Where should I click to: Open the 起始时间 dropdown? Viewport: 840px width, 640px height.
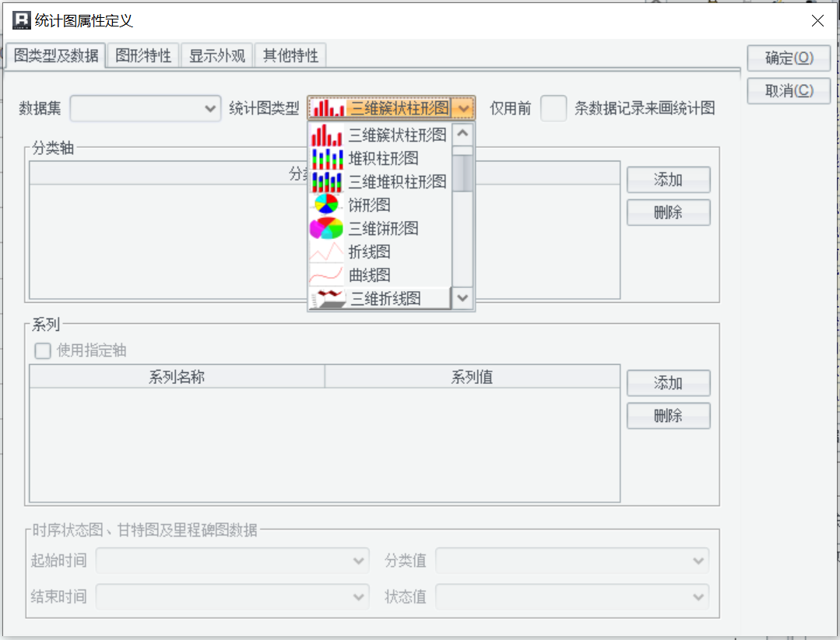click(233, 561)
